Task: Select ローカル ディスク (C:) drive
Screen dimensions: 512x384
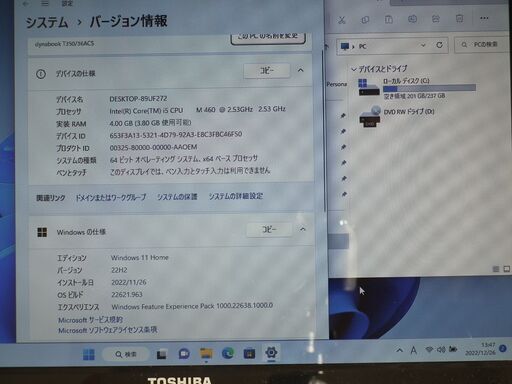Action: [418, 88]
